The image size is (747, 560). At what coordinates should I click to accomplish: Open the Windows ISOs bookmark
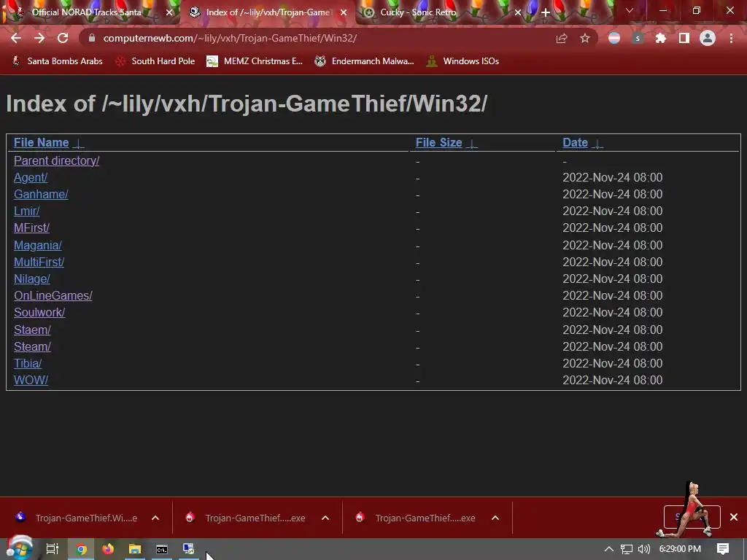(462, 61)
